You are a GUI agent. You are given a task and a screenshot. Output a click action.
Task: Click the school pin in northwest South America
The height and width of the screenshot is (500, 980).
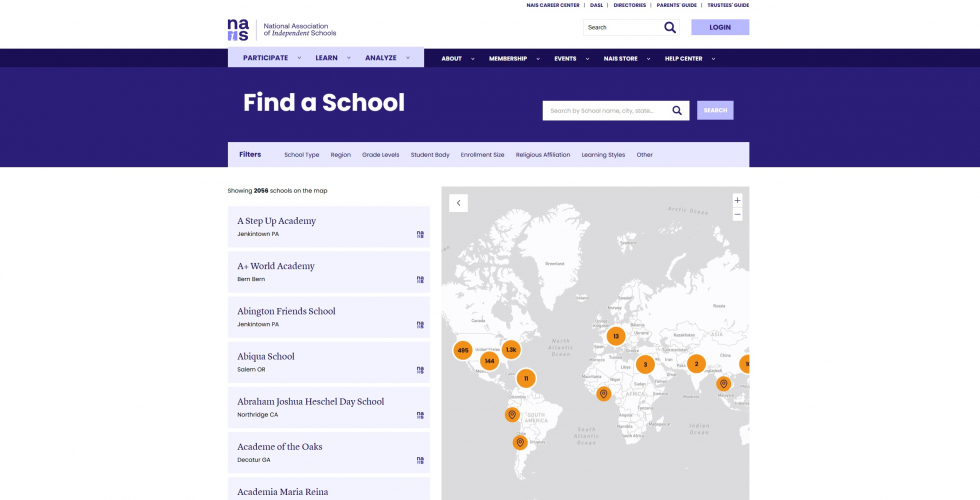512,414
